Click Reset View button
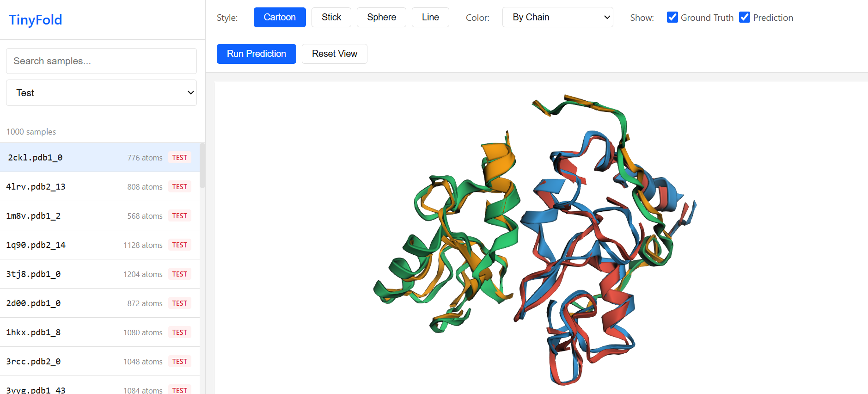868x394 pixels. click(334, 54)
